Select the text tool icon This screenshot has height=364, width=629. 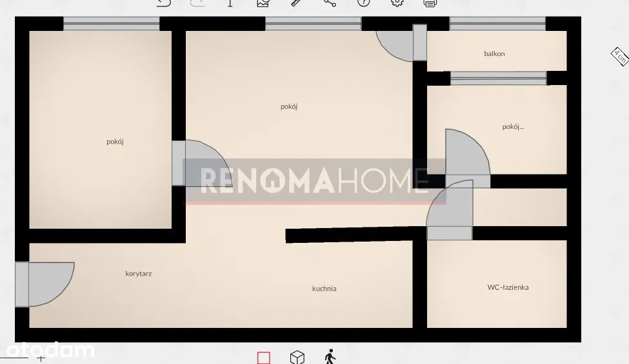point(230,3)
